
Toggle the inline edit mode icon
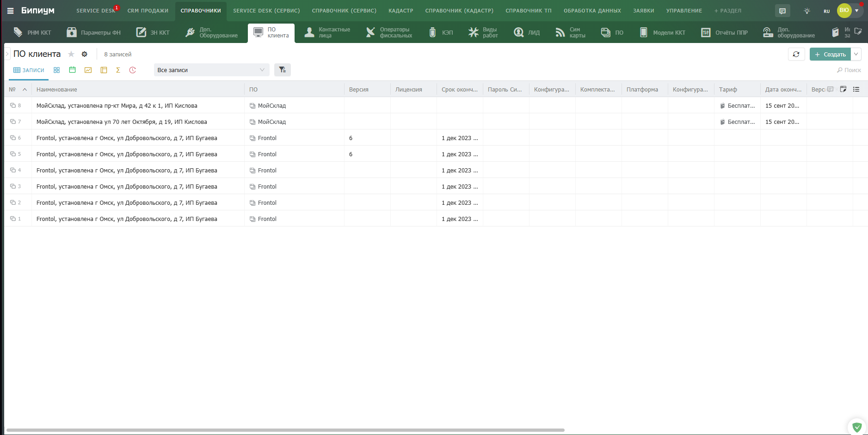pyautogui.click(x=843, y=89)
